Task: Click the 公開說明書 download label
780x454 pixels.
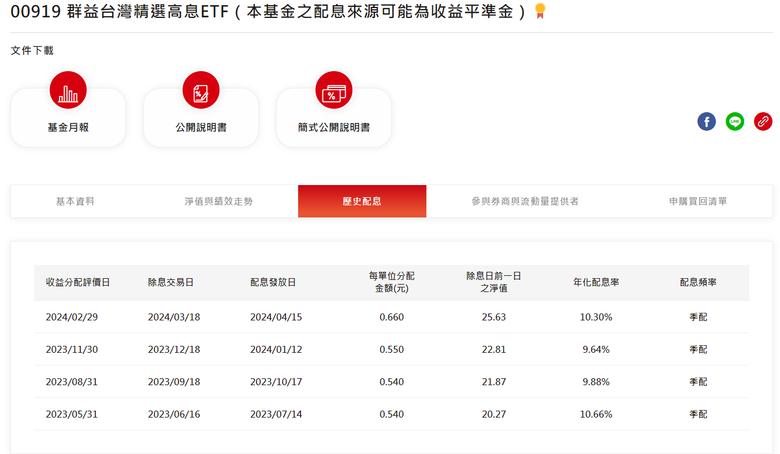Action: click(x=201, y=128)
